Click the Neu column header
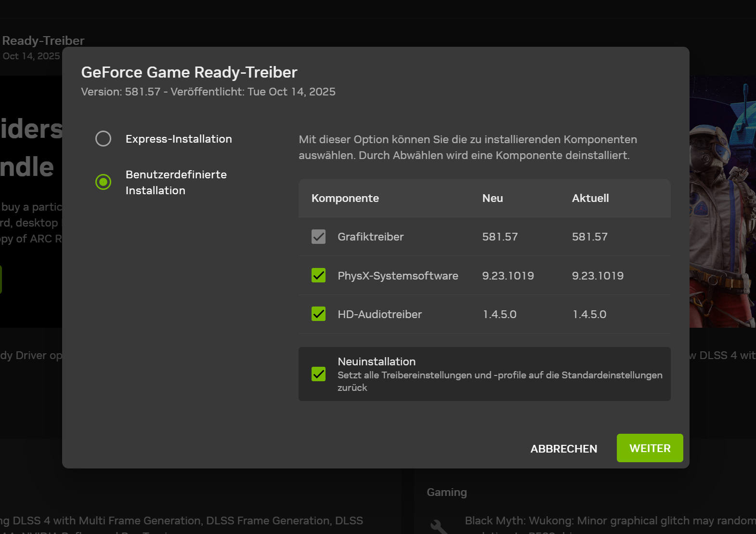The width and height of the screenshot is (756, 534). 493,198
